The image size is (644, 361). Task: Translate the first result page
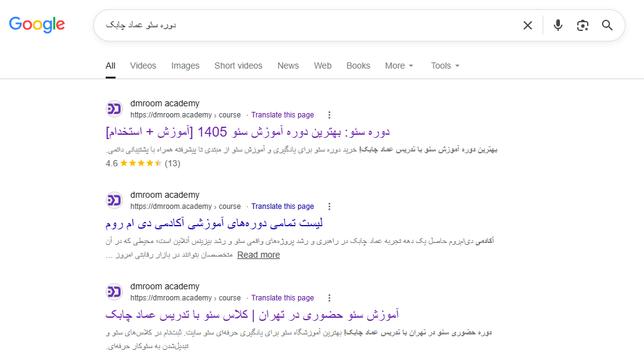282,115
